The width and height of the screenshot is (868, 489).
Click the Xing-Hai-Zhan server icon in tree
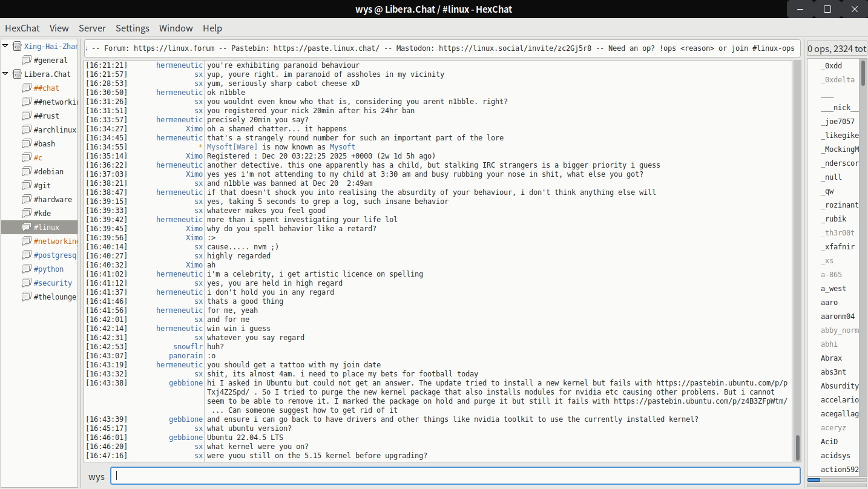point(17,46)
